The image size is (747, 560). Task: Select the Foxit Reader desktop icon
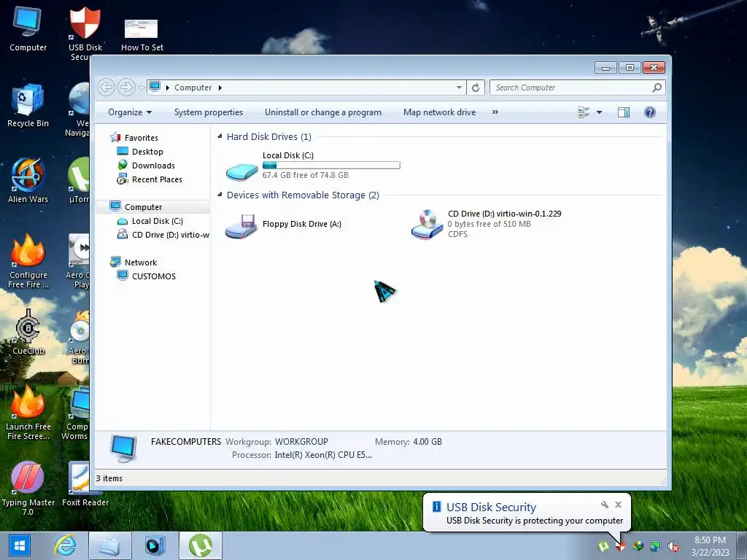[x=85, y=484]
